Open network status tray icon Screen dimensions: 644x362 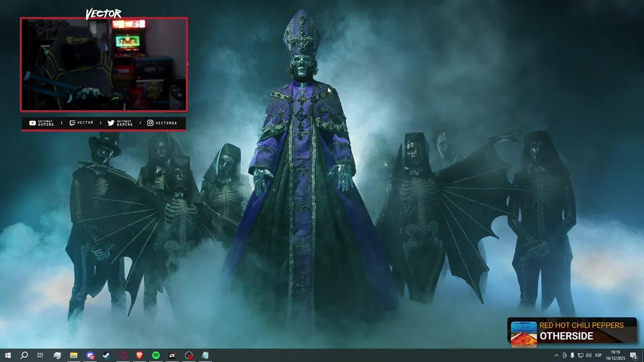tap(580, 355)
